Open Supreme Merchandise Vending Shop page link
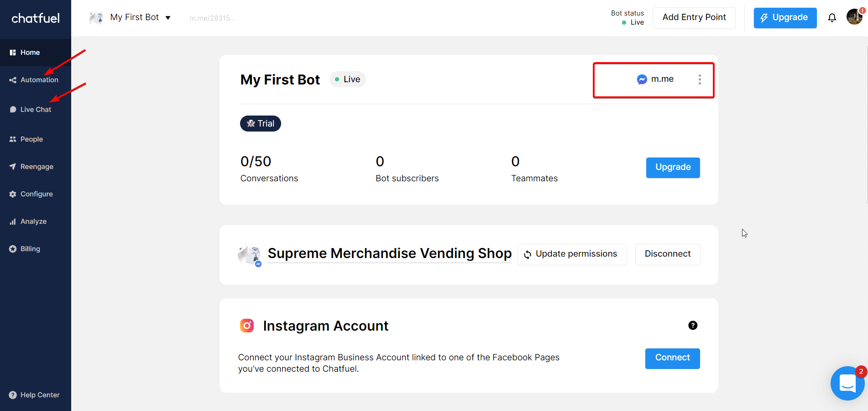Screen dimensions: 868x411 (389, 253)
